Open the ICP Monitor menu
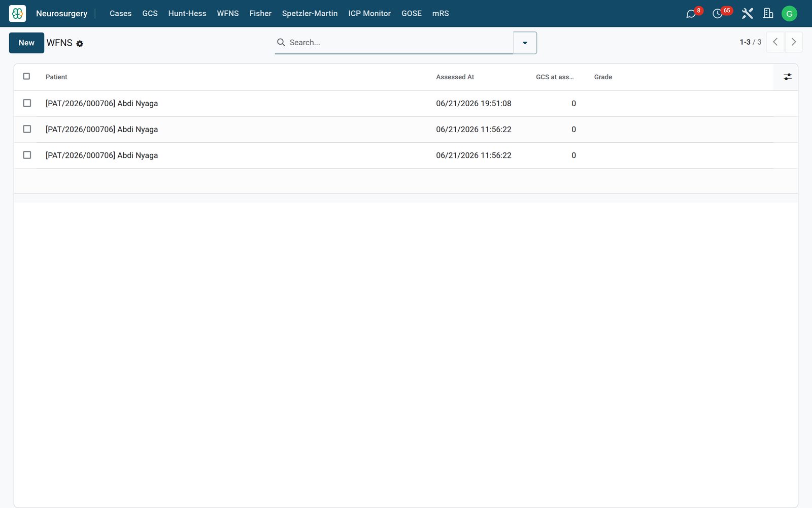The height and width of the screenshot is (508, 812). click(369, 14)
